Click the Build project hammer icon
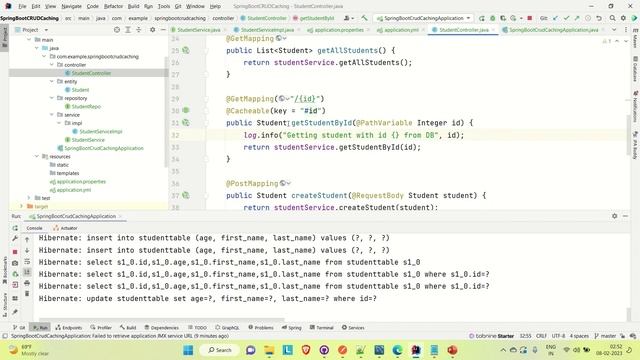Screen dimensions: 640x360 tap(364, 18)
